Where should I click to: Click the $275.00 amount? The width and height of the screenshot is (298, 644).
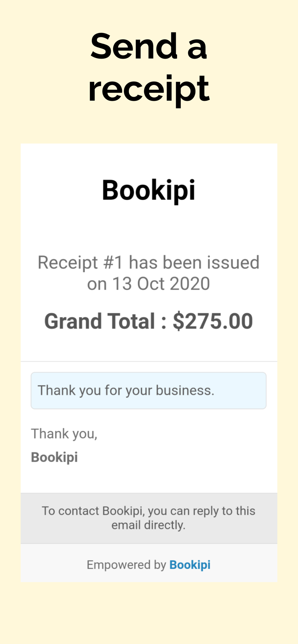point(213,321)
